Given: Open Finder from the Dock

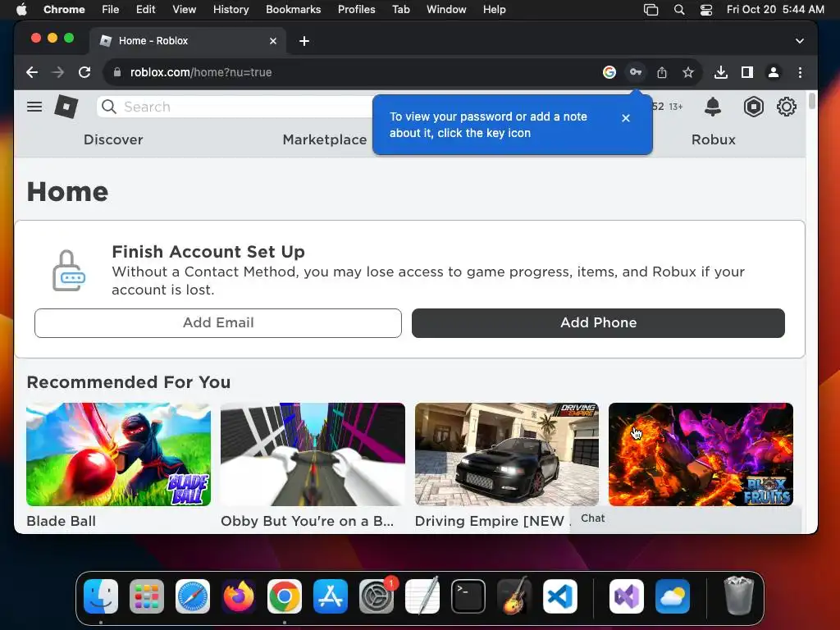Looking at the screenshot, I should point(101,596).
